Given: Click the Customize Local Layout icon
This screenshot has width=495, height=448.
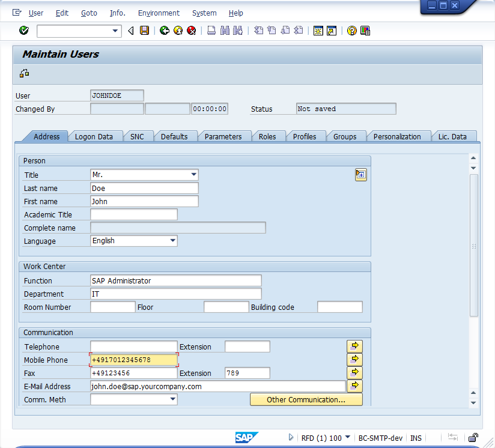Looking at the screenshot, I should [x=365, y=31].
